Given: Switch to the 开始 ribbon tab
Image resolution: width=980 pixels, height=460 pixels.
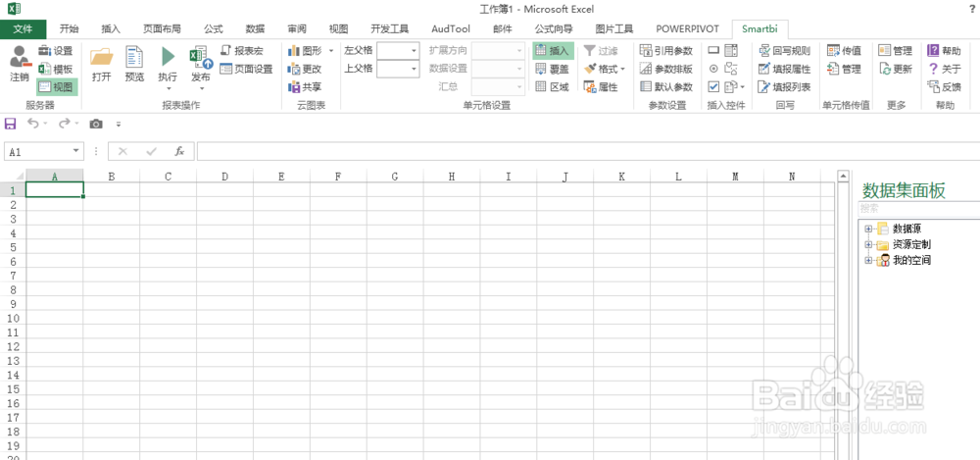Looking at the screenshot, I should click(x=70, y=28).
